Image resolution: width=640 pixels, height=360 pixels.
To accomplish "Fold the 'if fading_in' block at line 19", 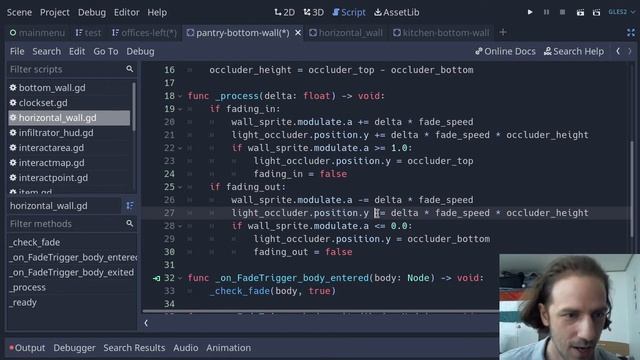I will coord(180,109).
